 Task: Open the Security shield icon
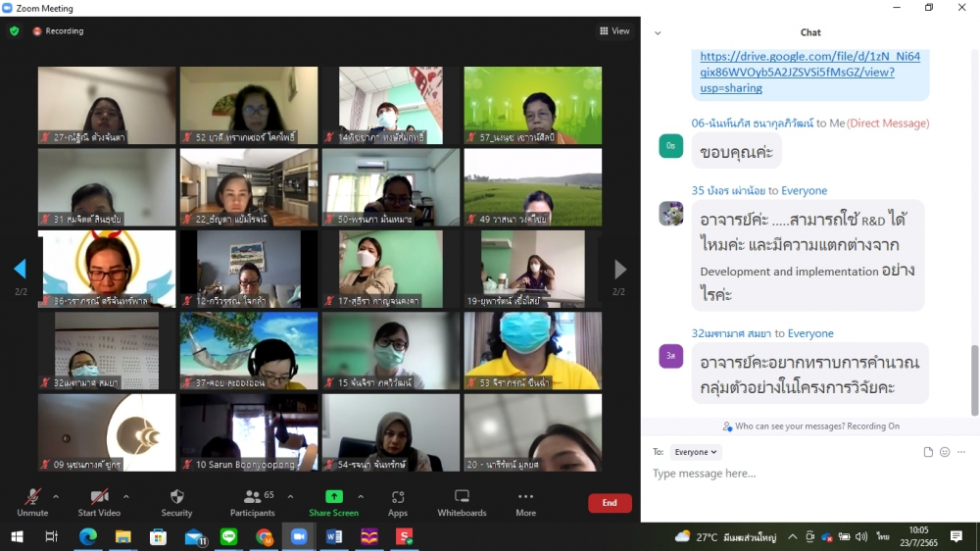click(176, 497)
